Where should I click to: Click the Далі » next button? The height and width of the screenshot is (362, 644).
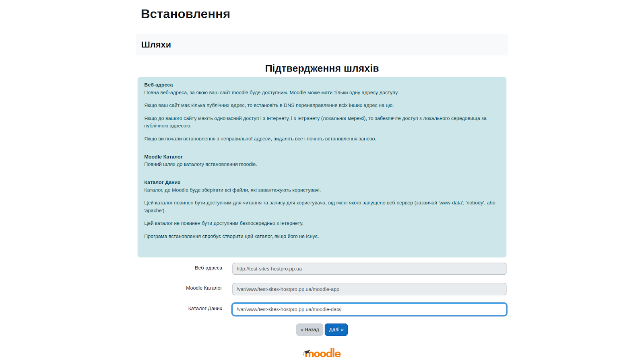pyautogui.click(x=336, y=329)
